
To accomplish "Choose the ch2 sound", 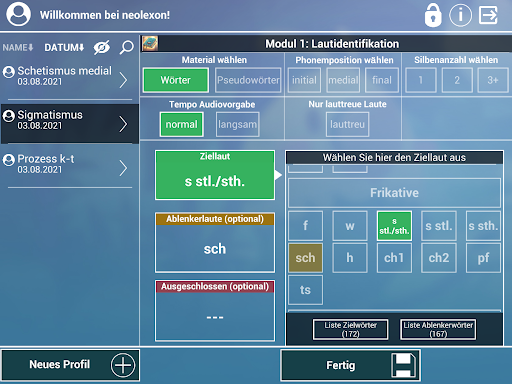I will pos(439,258).
